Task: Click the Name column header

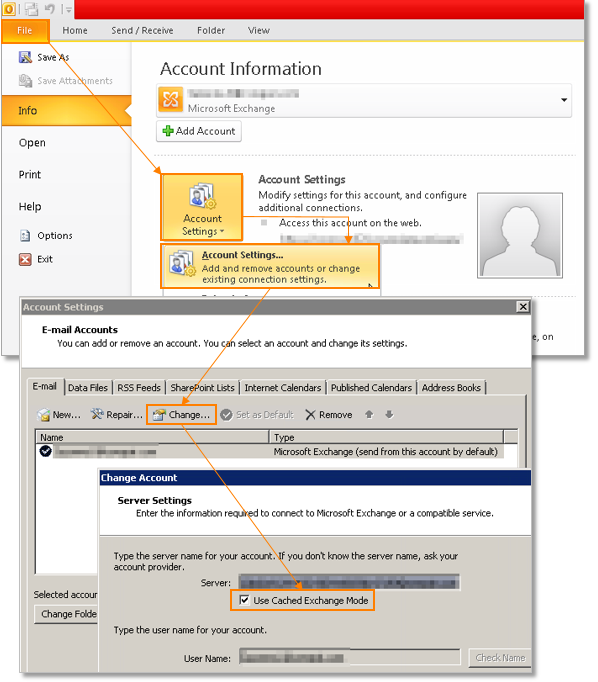Action: pyautogui.click(x=152, y=437)
